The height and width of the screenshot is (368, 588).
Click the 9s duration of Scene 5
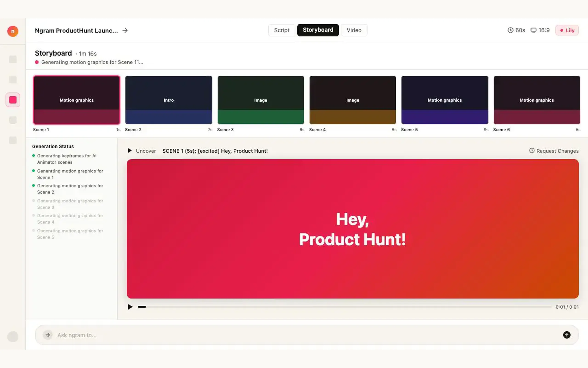486,130
